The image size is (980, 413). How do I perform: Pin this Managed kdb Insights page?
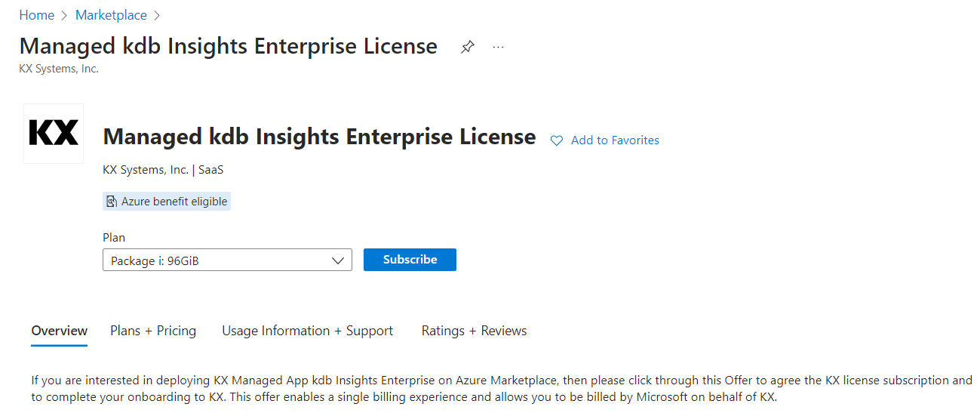(x=468, y=47)
